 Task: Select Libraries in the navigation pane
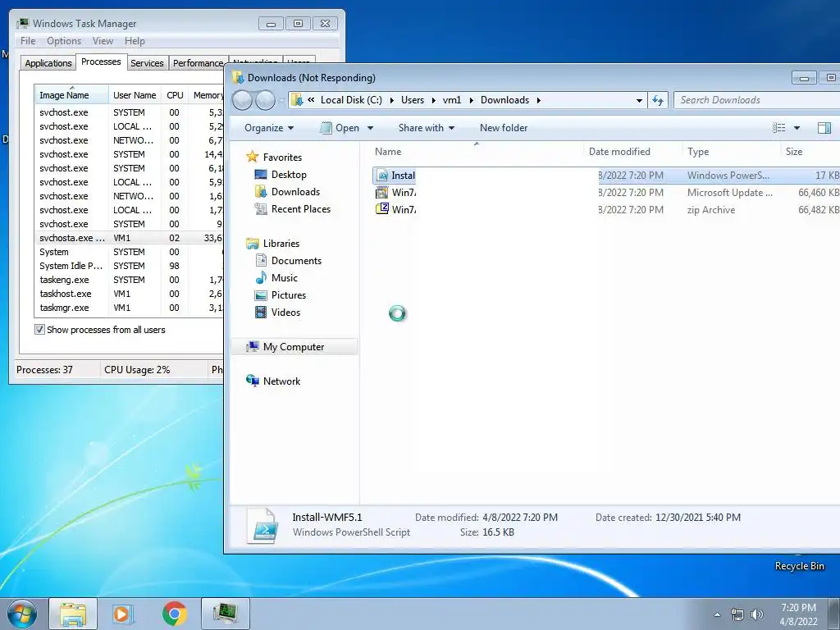(281, 243)
